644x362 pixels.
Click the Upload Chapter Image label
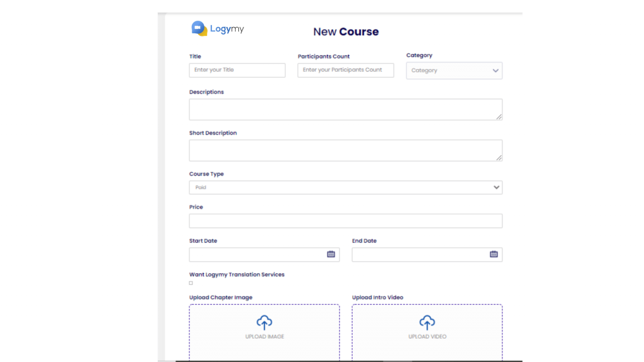click(221, 297)
